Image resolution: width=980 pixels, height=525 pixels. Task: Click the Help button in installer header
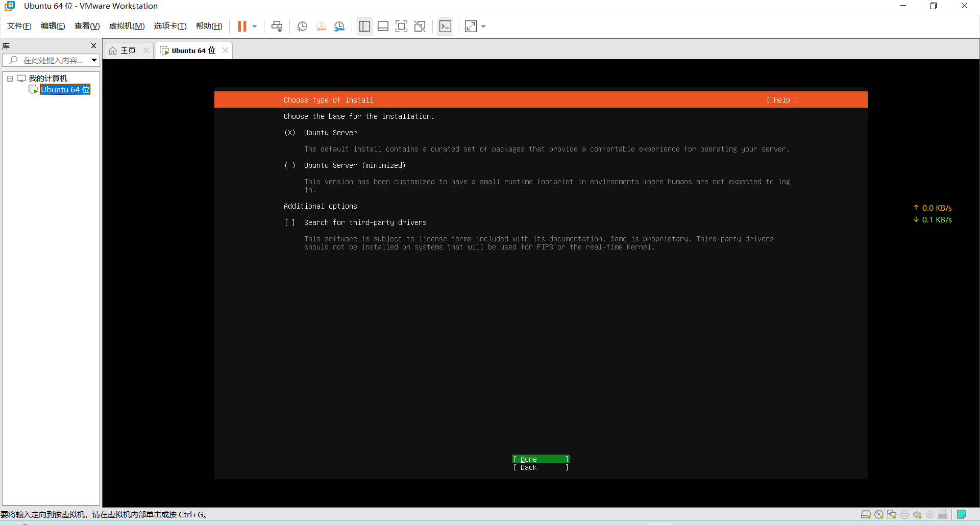click(x=781, y=100)
